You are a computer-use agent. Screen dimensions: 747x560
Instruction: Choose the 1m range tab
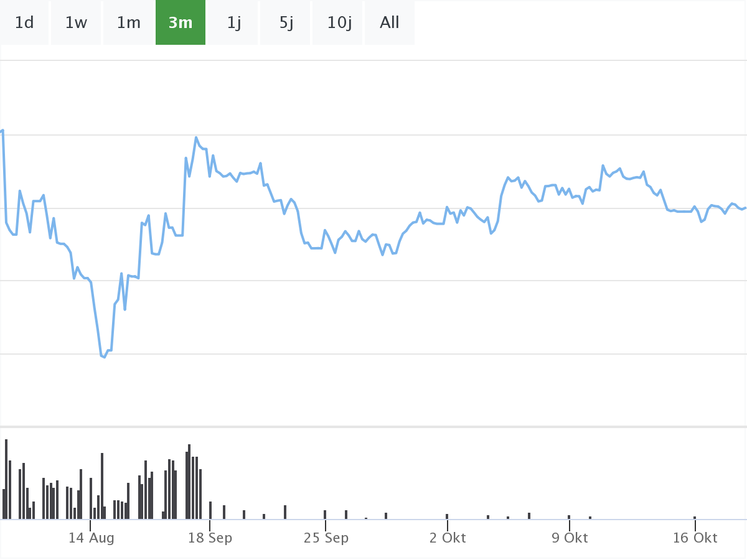pyautogui.click(x=129, y=23)
